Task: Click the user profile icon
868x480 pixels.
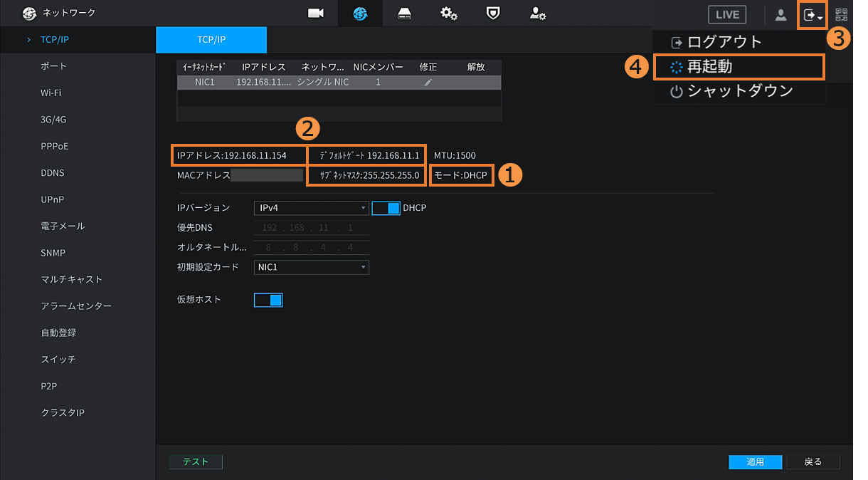Action: (780, 14)
